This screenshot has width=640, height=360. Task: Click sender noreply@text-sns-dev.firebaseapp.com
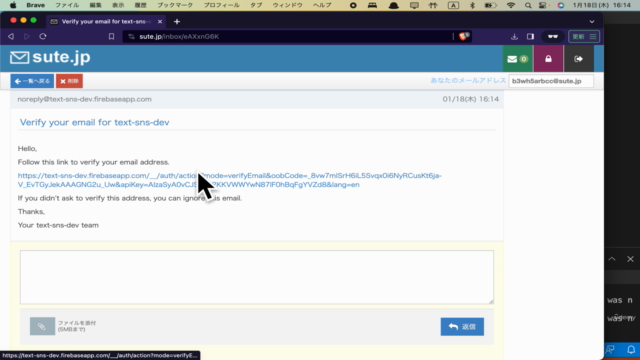[x=84, y=99]
